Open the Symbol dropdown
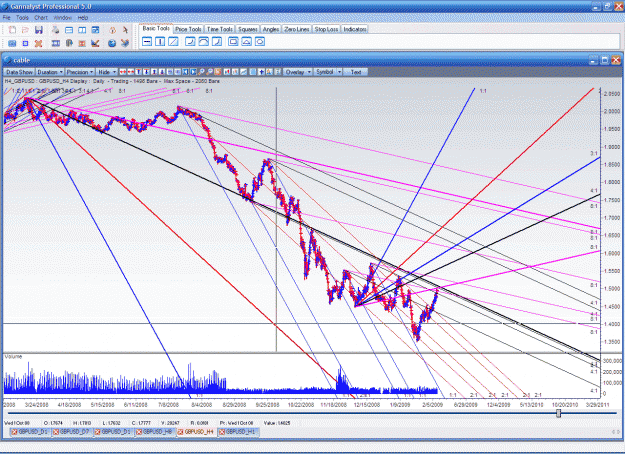This screenshot has height=454, width=625. pos(328,72)
